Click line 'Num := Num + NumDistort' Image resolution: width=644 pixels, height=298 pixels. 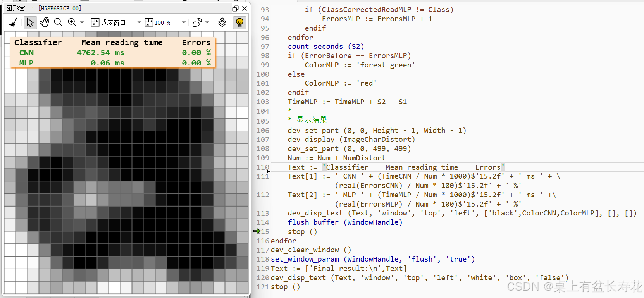coord(336,158)
